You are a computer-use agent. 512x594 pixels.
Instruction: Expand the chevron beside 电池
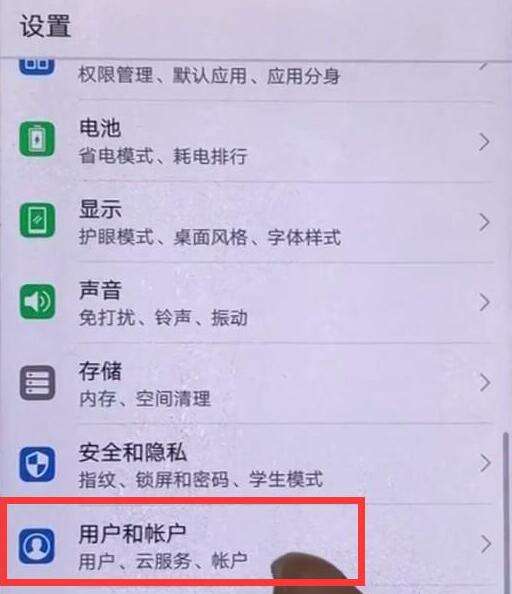coord(484,142)
